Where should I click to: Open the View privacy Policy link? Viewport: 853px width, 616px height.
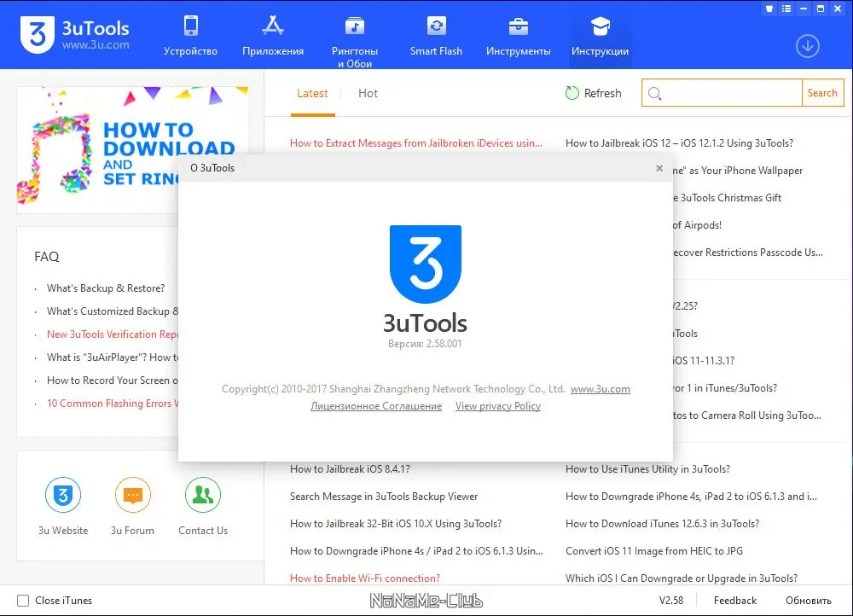pos(498,406)
